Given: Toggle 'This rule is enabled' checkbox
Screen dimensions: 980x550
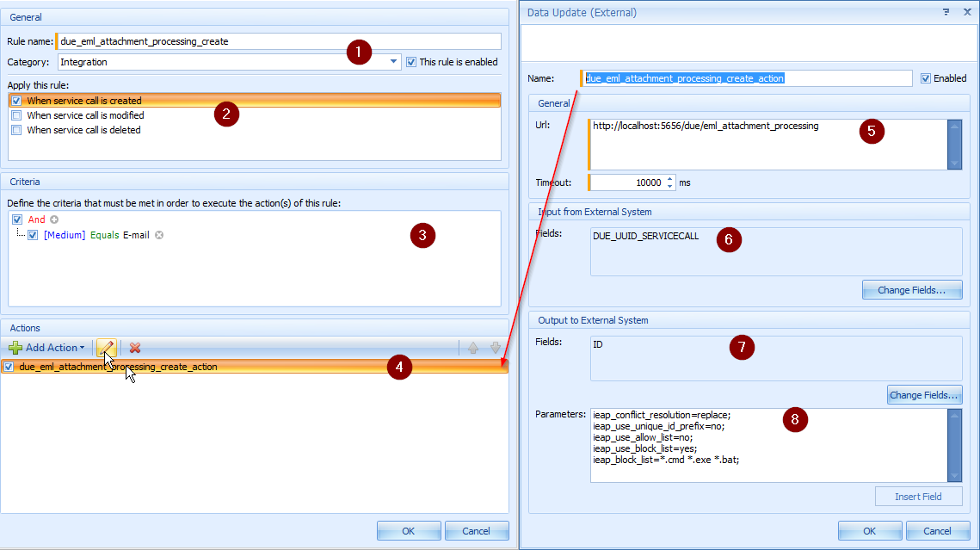Looking at the screenshot, I should pyautogui.click(x=411, y=62).
